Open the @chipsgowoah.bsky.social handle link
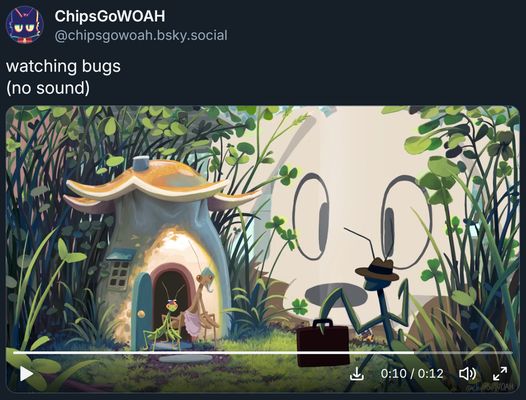 141,35
